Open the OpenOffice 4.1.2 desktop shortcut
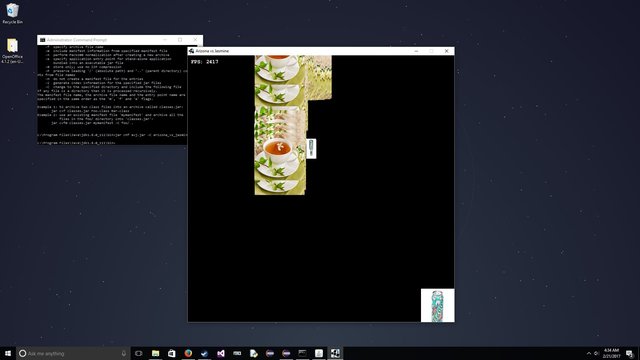Image resolution: width=640 pixels, height=360 pixels. coord(12,51)
